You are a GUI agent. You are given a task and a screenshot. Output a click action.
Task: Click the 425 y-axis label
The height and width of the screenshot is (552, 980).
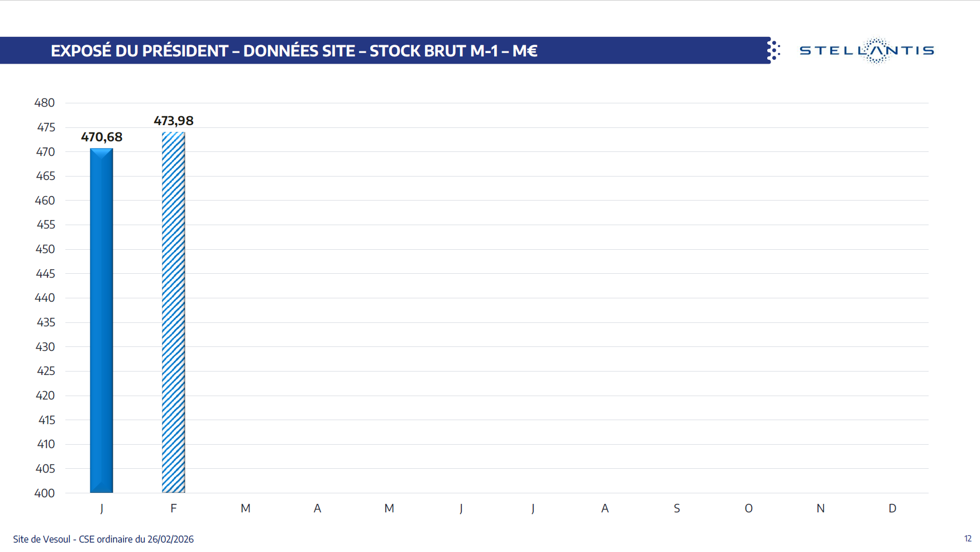(x=45, y=371)
